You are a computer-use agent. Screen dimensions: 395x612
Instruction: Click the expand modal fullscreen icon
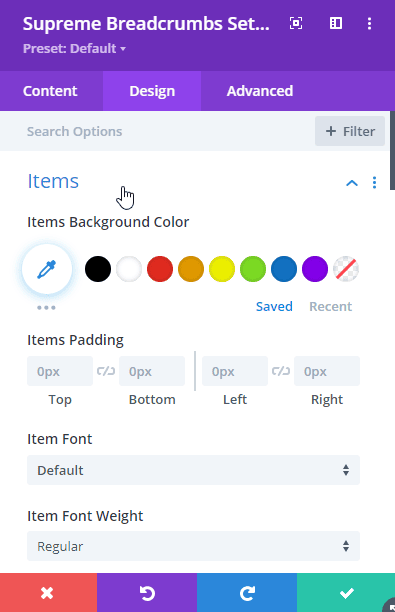(x=296, y=23)
